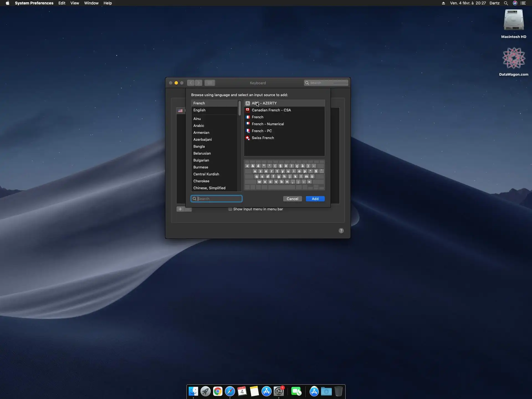Open Safari from the Dock

coord(230,391)
